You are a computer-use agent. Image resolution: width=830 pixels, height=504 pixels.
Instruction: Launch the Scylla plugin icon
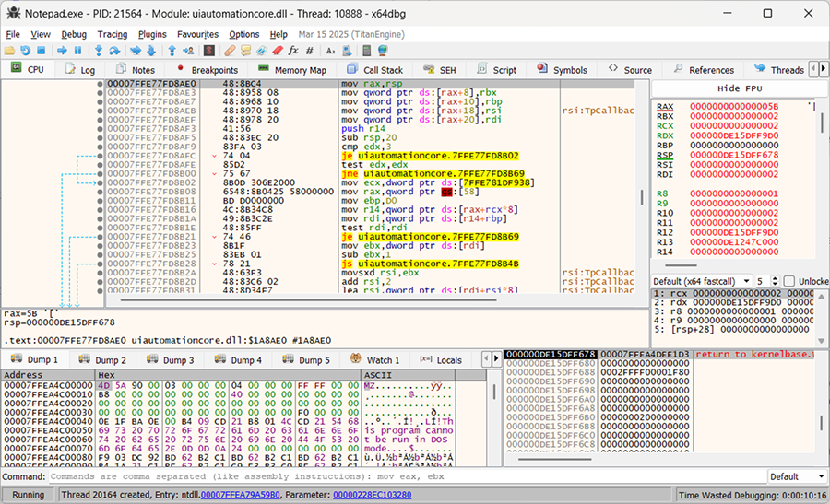[209, 51]
